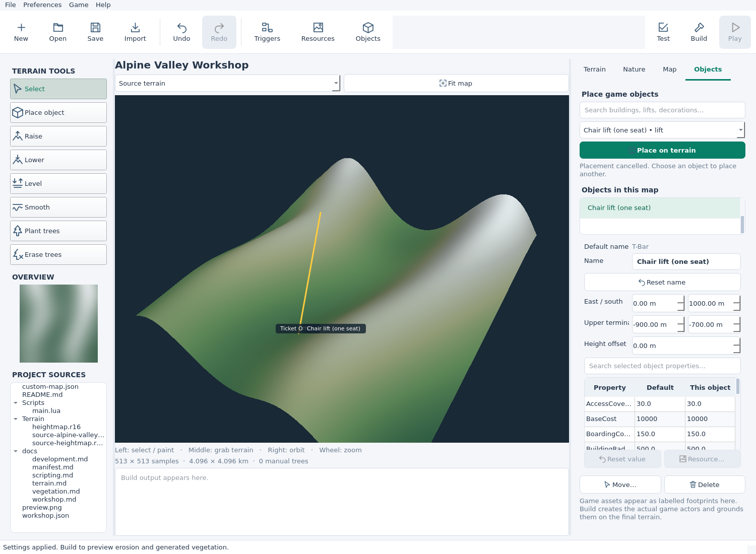This screenshot has height=554, width=756.
Task: Open heightmap.r16 in project sources
Action: click(56, 427)
